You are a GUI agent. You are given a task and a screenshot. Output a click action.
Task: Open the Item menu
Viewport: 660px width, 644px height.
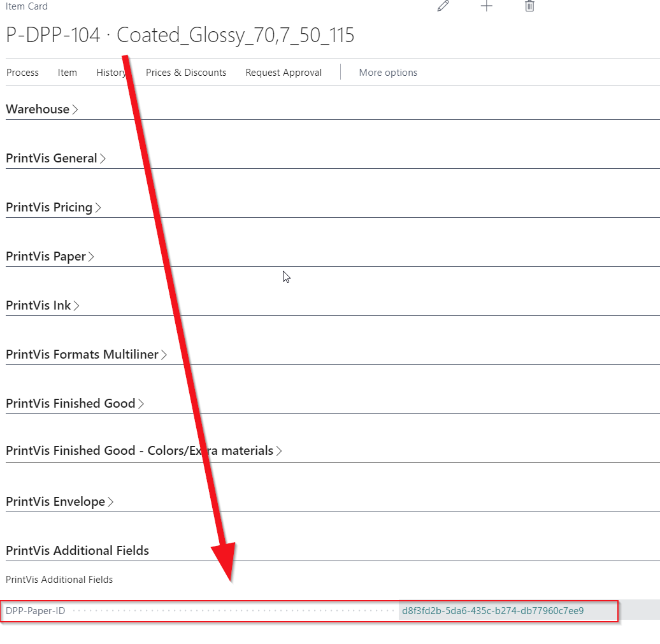[x=68, y=73]
